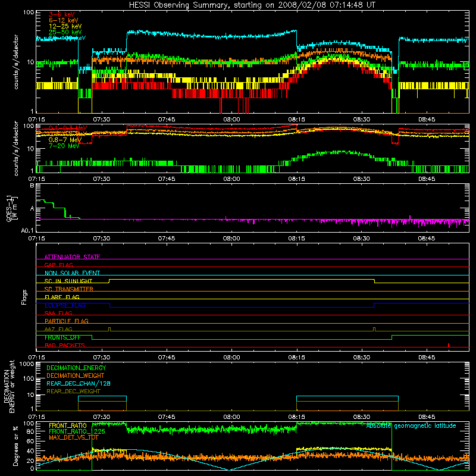Click the 1000 tick label on decimation axis
The width and height of the screenshot is (476, 476).
click(27, 364)
